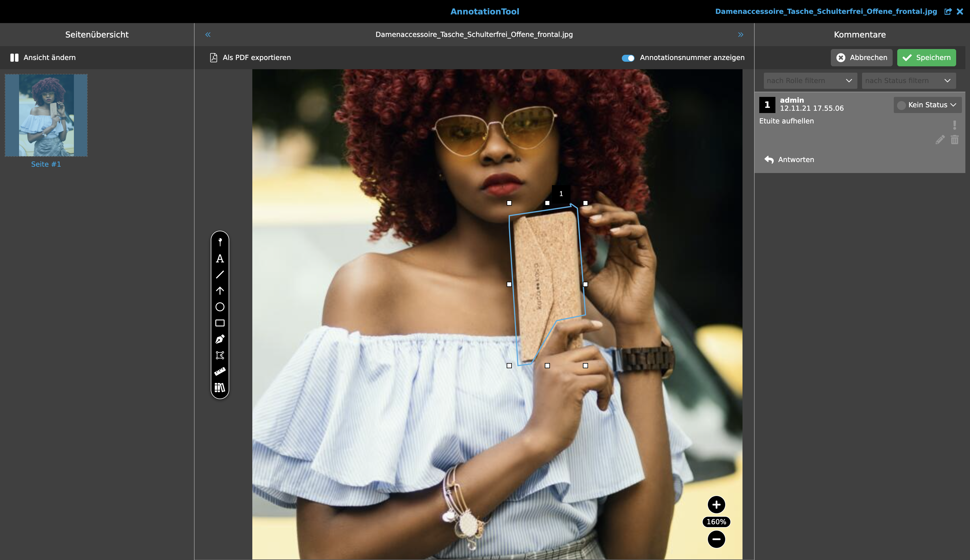Open the nach Status filtern dropdown
This screenshot has height=560, width=970.
(x=908, y=81)
